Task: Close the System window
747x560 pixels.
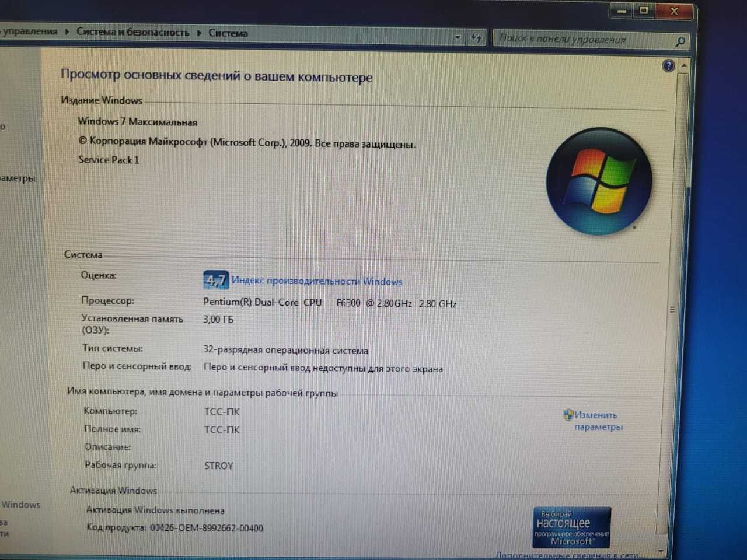Action: pos(675,11)
